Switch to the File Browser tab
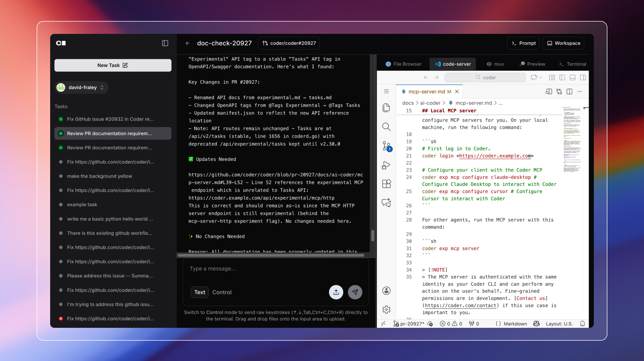The height and width of the screenshot is (361, 644). click(x=403, y=64)
